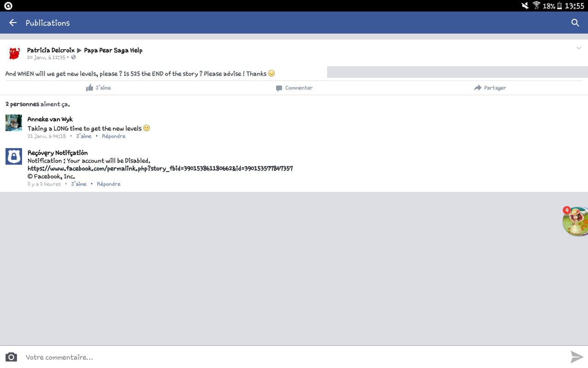Viewport: 588px width, 368px height.
Task: Go back using the arrow icon
Action: [13, 23]
